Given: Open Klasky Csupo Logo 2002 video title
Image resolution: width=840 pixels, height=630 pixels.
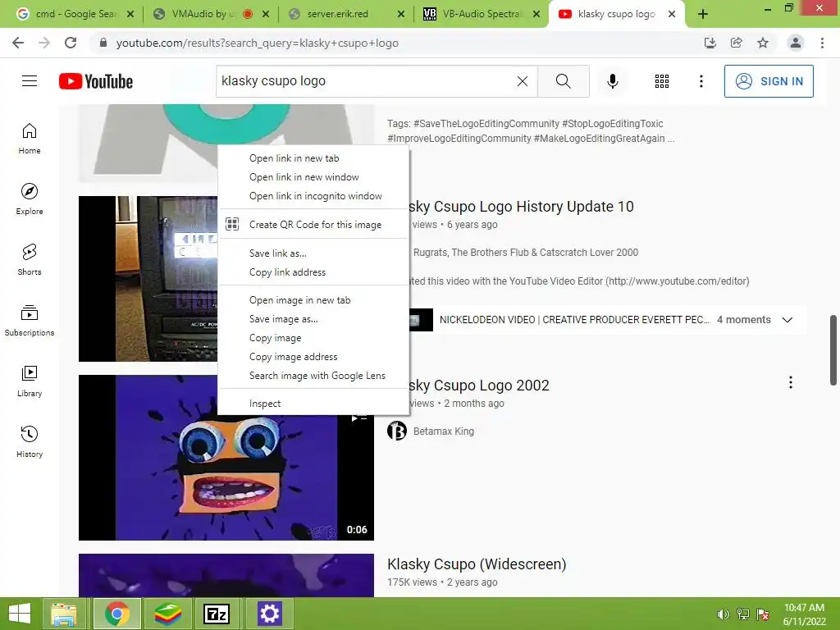Looking at the screenshot, I should 479,386.
